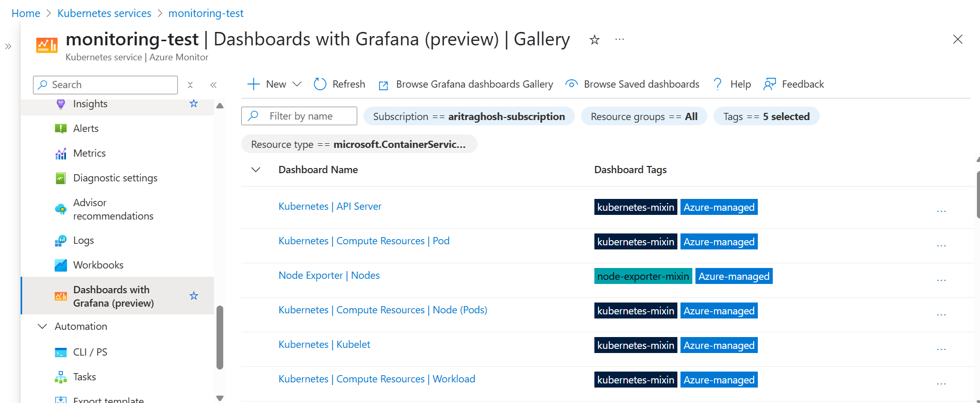Open the Kubernetes | Kubelet dashboard

[x=324, y=344]
